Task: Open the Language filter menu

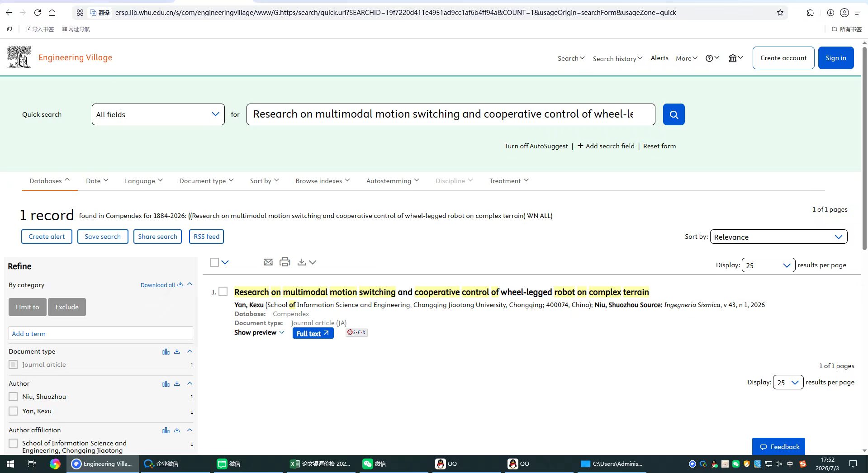Action: 143,181
